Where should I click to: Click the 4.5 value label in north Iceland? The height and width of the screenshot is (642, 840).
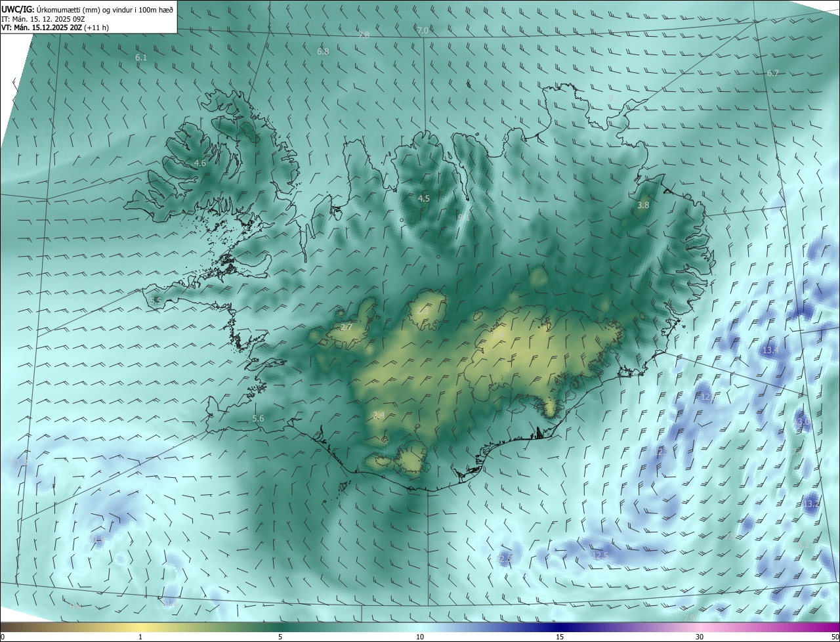424,198
